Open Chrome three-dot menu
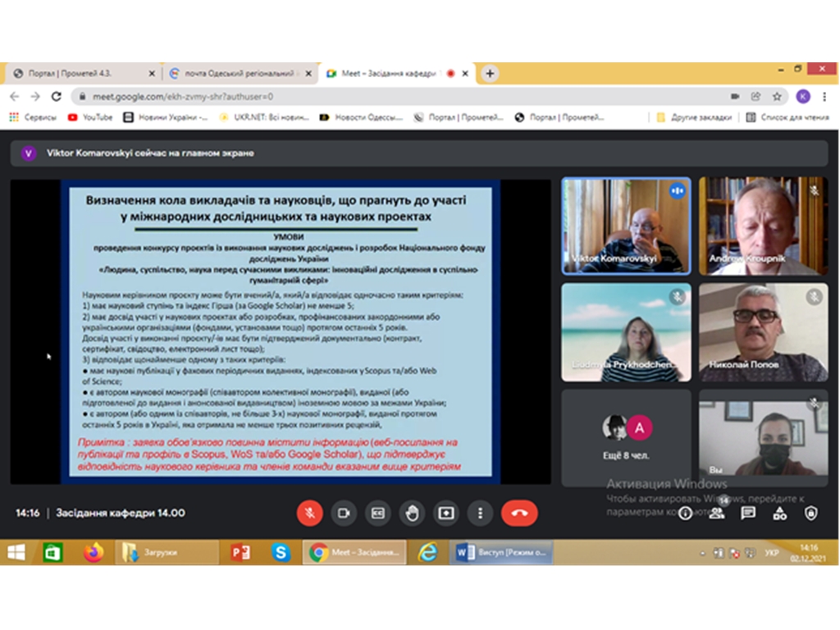The width and height of the screenshot is (840, 630). pyautogui.click(x=824, y=97)
